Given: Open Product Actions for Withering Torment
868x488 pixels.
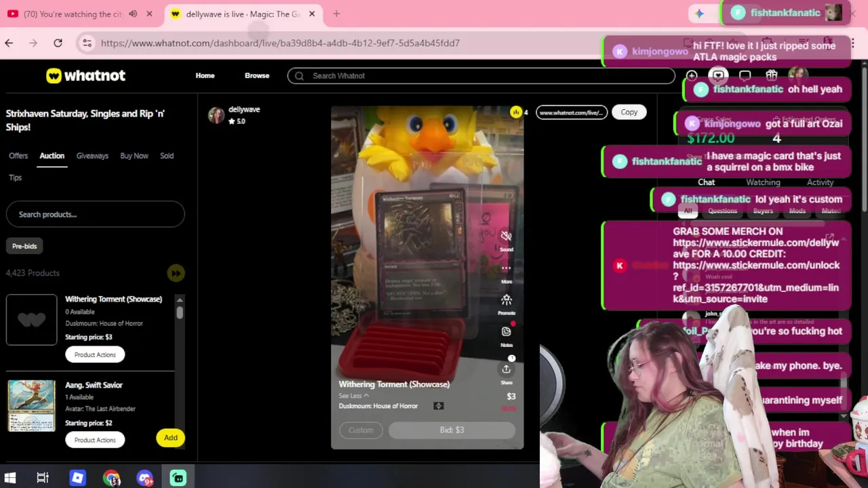Looking at the screenshot, I should pyautogui.click(x=95, y=354).
